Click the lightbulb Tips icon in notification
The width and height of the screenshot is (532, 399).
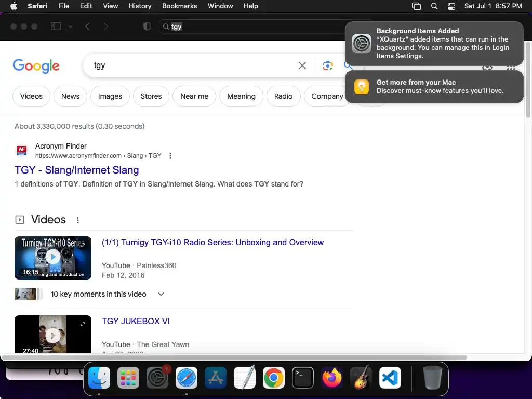(x=362, y=87)
